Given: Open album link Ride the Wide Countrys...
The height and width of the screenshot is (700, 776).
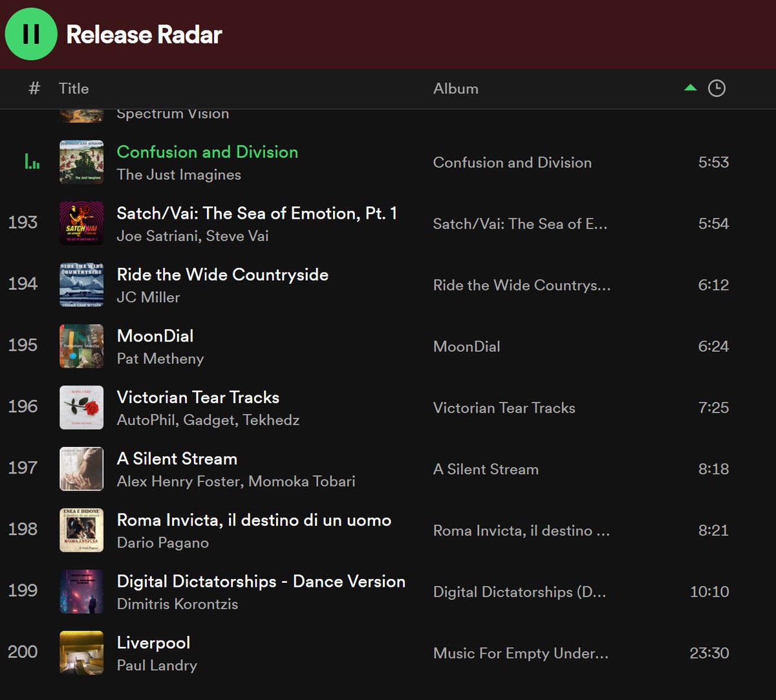Looking at the screenshot, I should click(522, 285).
